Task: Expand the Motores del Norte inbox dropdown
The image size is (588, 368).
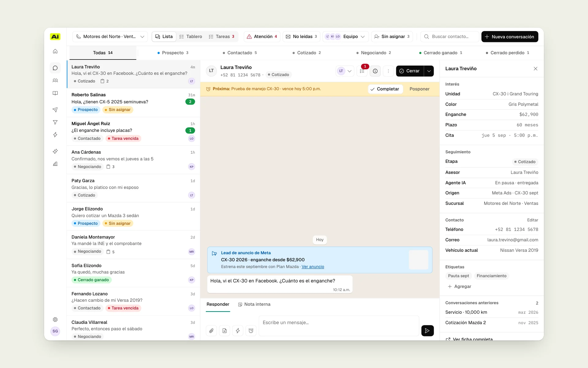Action: click(x=110, y=36)
